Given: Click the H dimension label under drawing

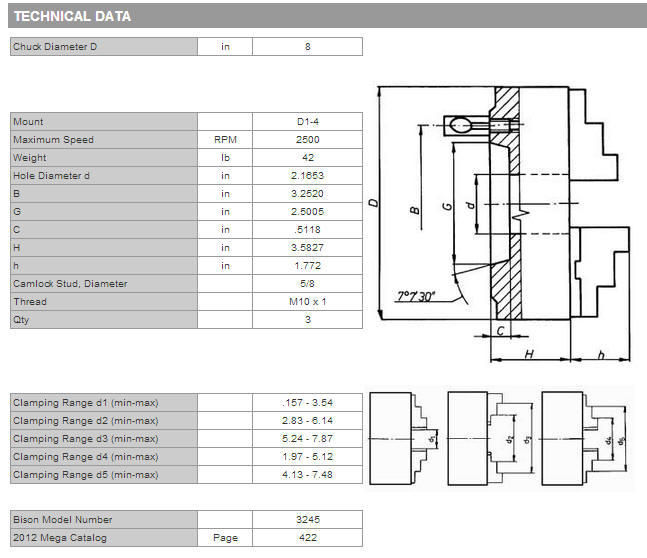Looking at the screenshot, I should (x=529, y=354).
